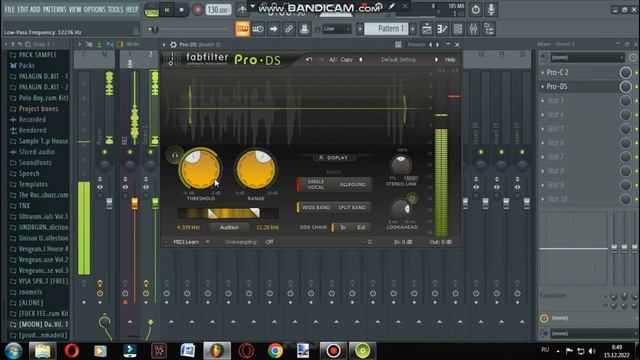Select SPLIT BAND processing
This screenshot has width=640, height=360.
click(351, 207)
